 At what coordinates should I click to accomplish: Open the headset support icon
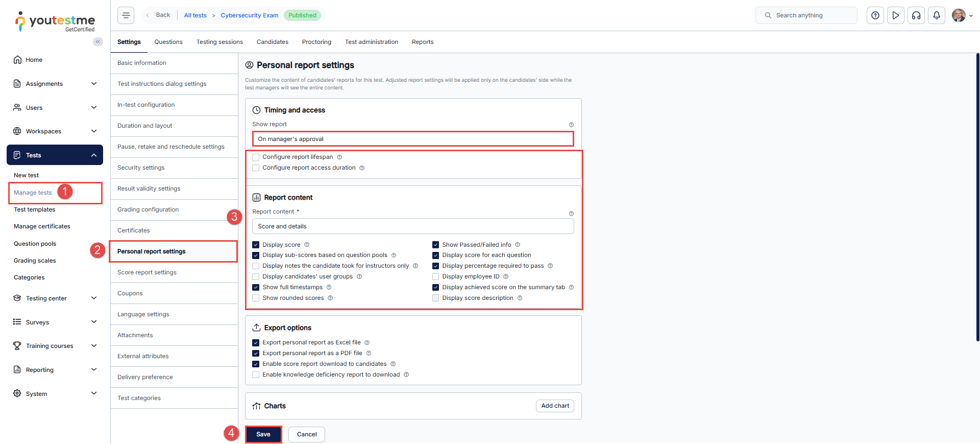tap(916, 15)
